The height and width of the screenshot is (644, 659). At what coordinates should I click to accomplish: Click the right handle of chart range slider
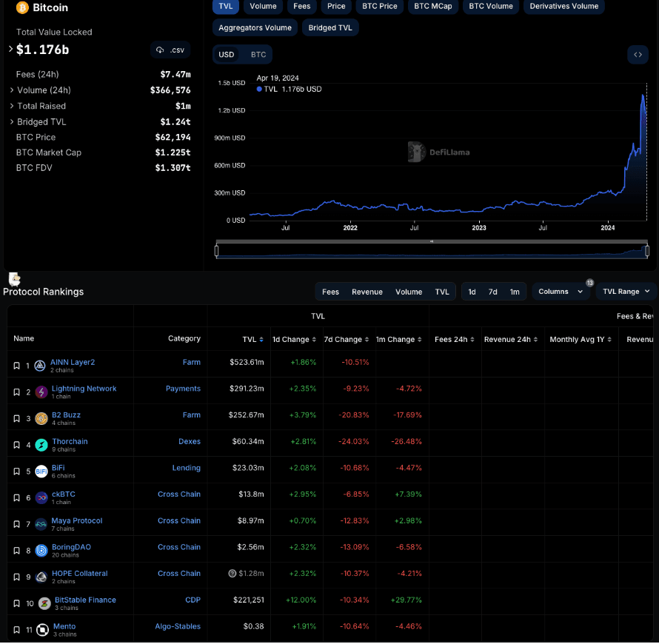pos(646,251)
